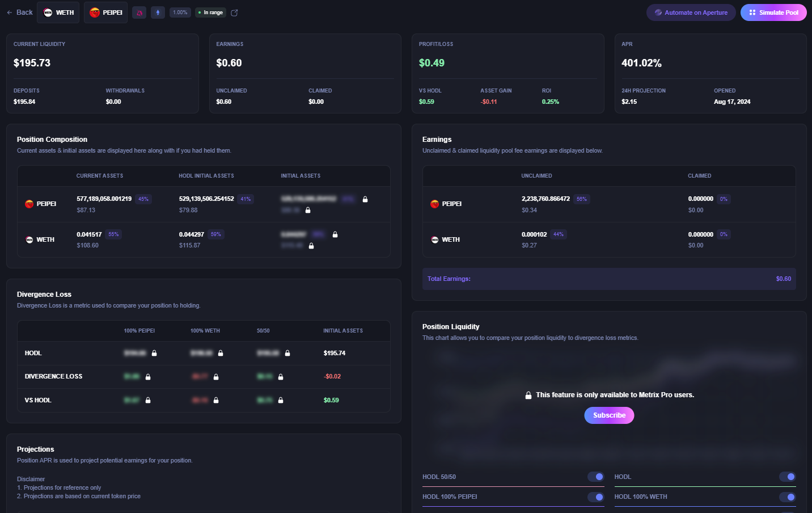Click the In range status badge
Viewport: 812px width, 513px height.
tap(210, 12)
